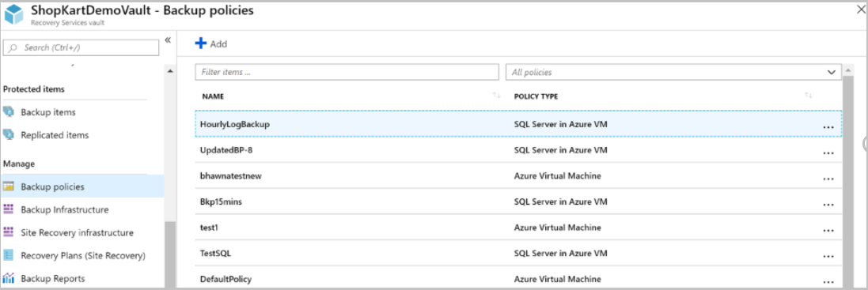
Task: Open the bhawnatestnew policy row
Action: [518, 176]
